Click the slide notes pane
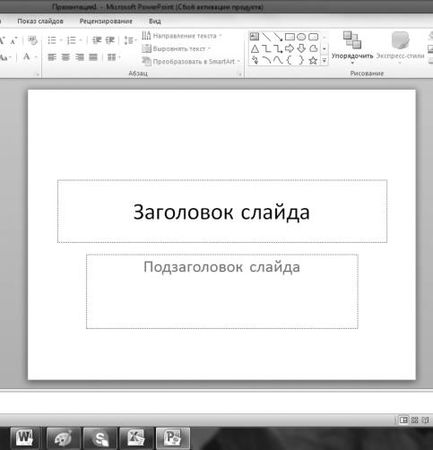The height and width of the screenshot is (450, 433). click(216, 402)
